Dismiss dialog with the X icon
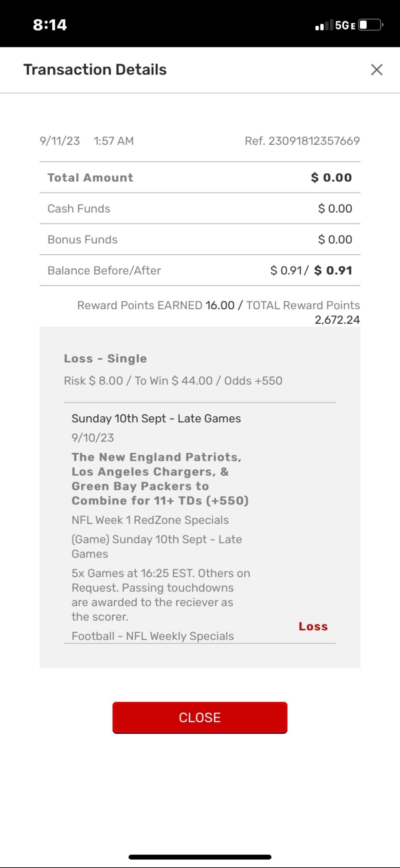 (377, 70)
